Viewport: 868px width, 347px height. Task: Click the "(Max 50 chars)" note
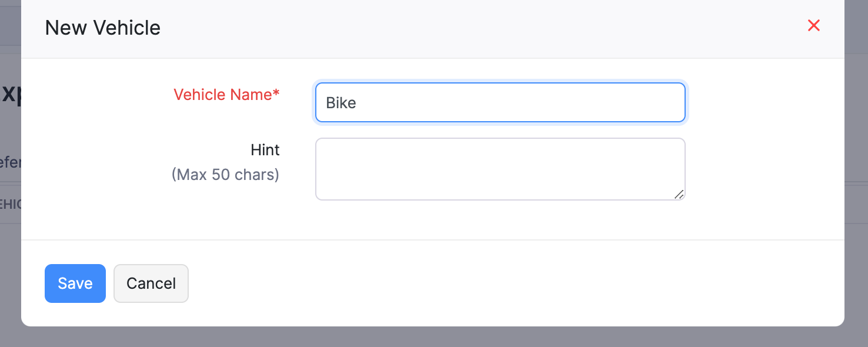pos(225,175)
